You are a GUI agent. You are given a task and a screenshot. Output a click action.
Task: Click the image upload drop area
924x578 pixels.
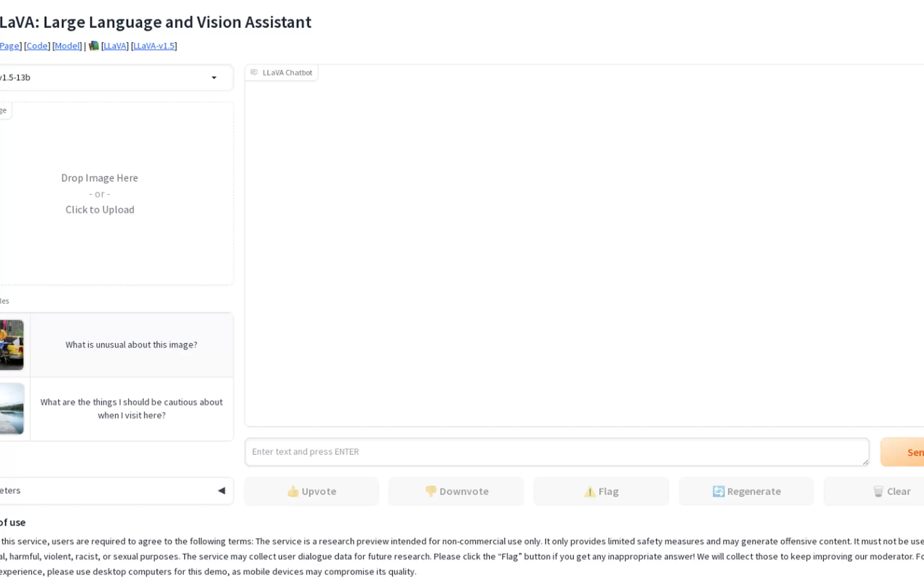[100, 193]
